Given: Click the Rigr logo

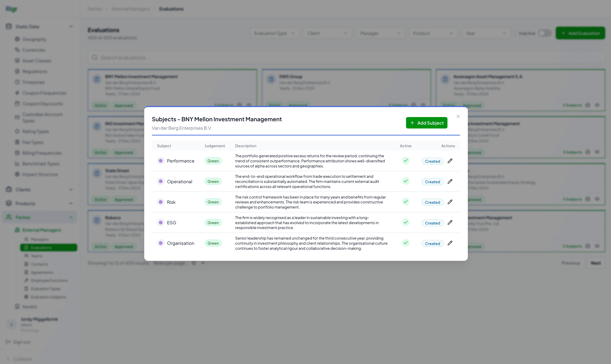Looking at the screenshot, I should pos(11,9).
